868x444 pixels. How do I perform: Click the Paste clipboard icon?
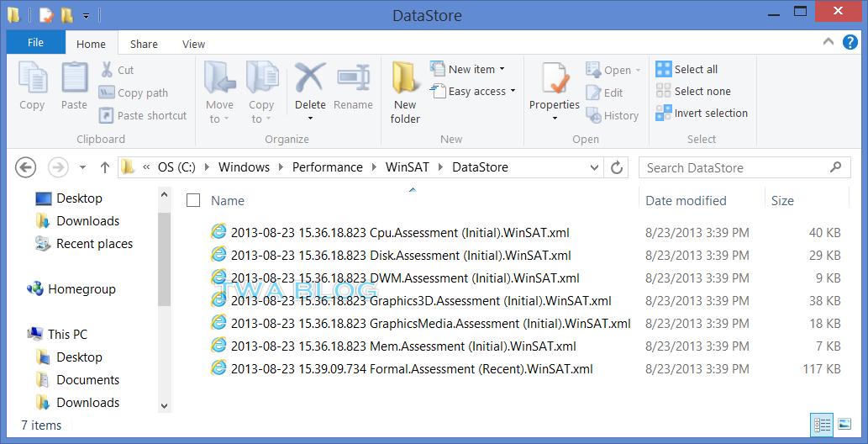[75, 79]
